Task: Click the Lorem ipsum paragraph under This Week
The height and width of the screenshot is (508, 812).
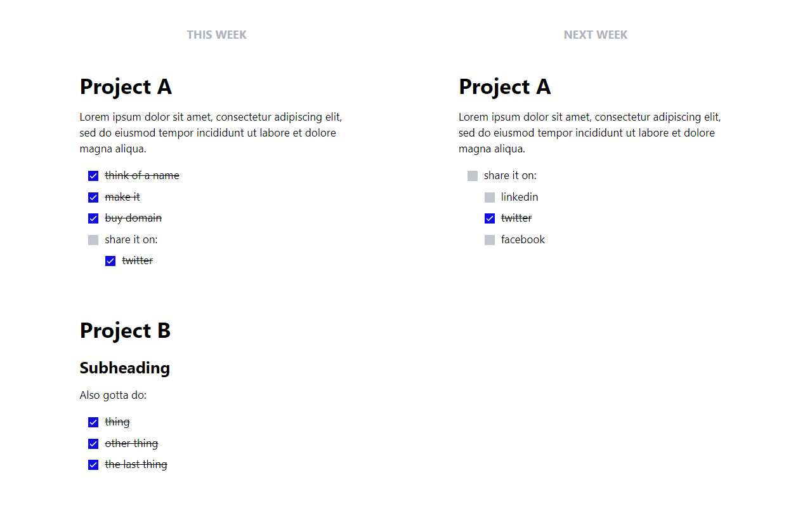Action: (x=211, y=133)
